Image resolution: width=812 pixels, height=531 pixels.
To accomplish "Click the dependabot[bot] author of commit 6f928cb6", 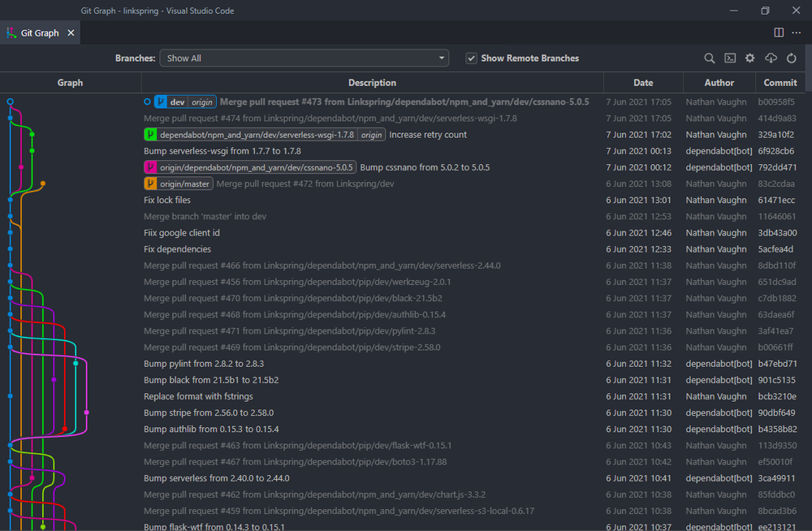I will tap(719, 151).
